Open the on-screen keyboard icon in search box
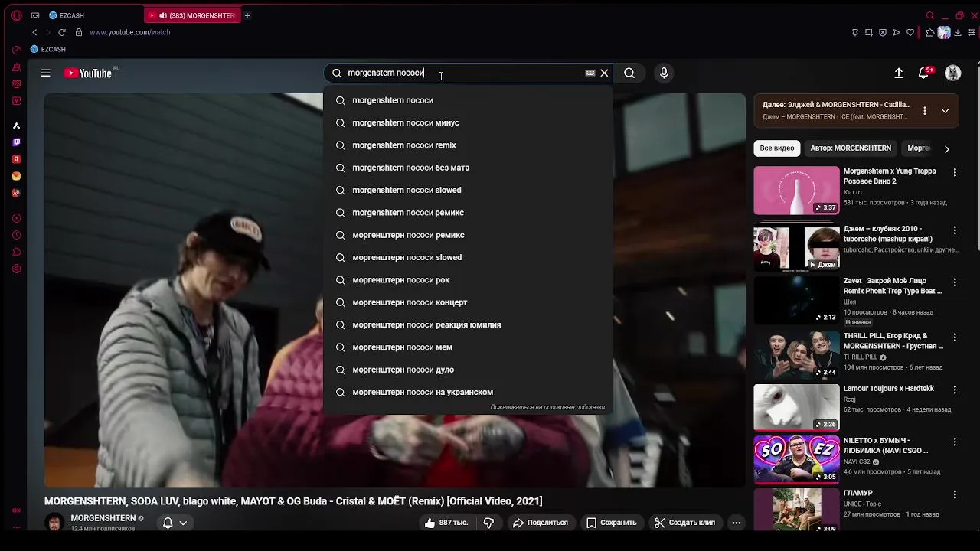 (590, 73)
